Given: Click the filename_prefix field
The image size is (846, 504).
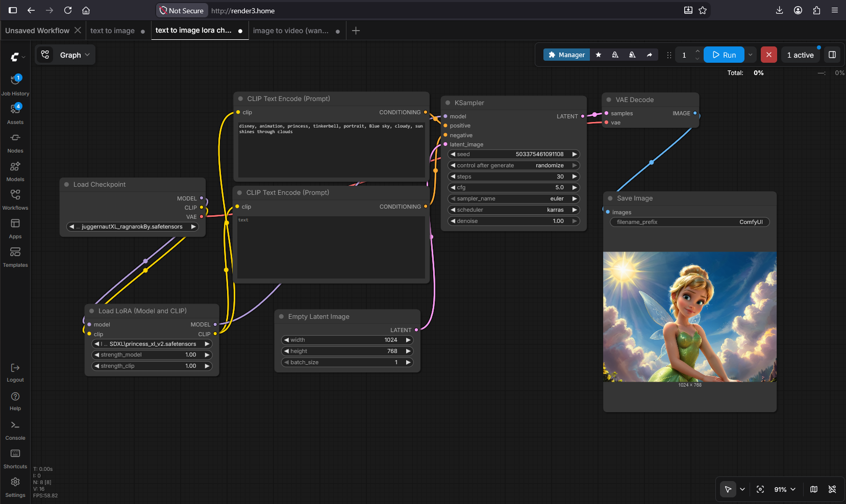Looking at the screenshot, I should click(x=690, y=222).
